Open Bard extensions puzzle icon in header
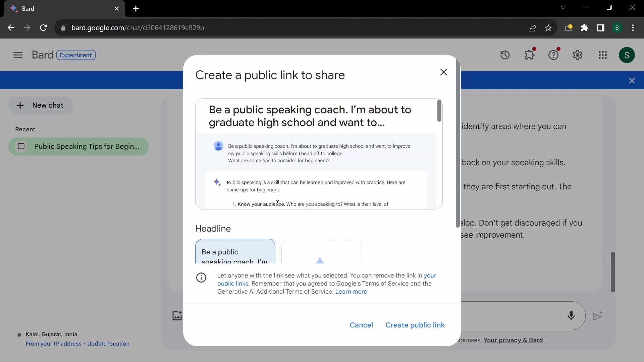 coord(529,55)
